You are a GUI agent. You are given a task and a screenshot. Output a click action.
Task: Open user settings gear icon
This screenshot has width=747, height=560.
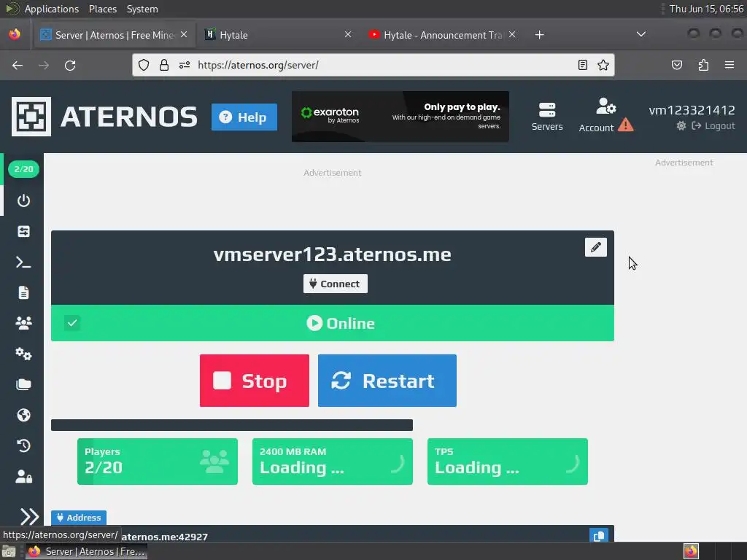click(x=681, y=125)
